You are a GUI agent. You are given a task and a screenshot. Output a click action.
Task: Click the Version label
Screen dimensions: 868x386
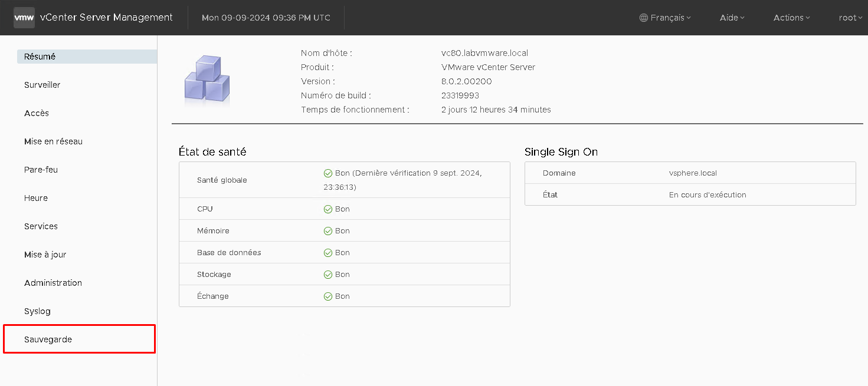coord(318,81)
